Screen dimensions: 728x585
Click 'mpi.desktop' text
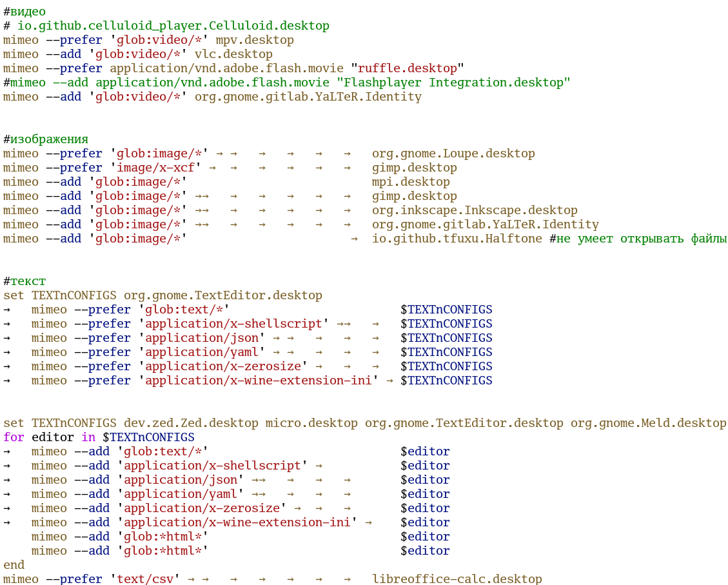(411, 182)
